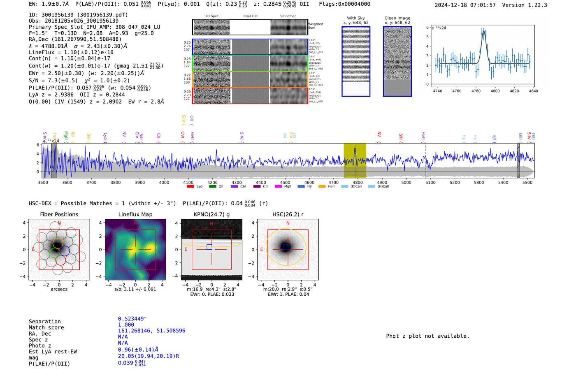Click the ID: 3001956139 line
576x392 pixels.
tap(78, 15)
